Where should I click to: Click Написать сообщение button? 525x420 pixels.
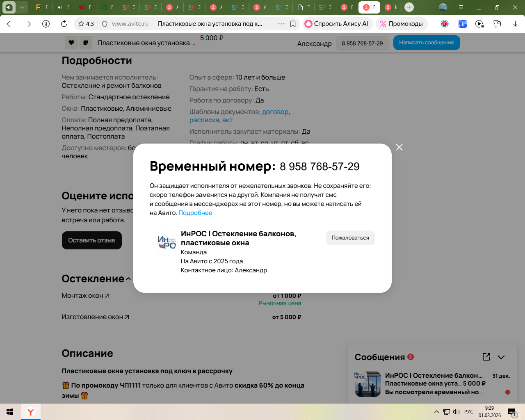[x=427, y=43]
